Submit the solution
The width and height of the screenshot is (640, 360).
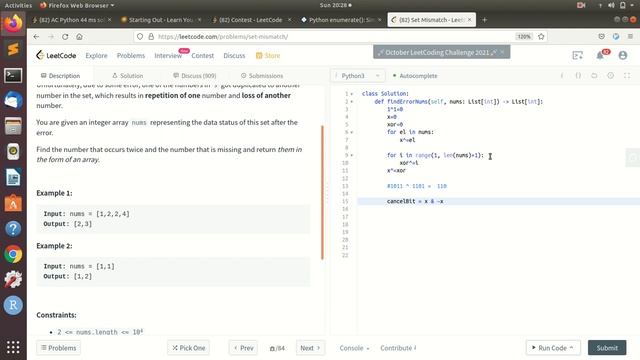(607, 348)
